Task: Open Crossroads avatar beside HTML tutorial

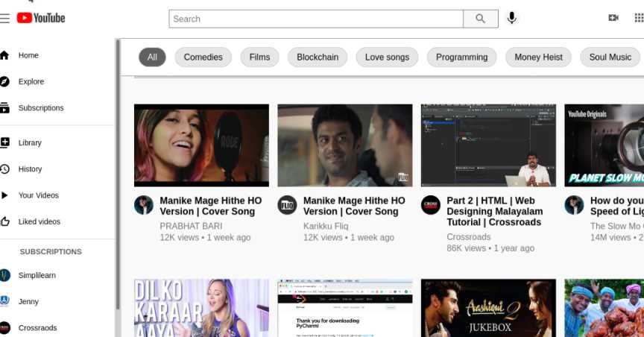Action: point(430,205)
